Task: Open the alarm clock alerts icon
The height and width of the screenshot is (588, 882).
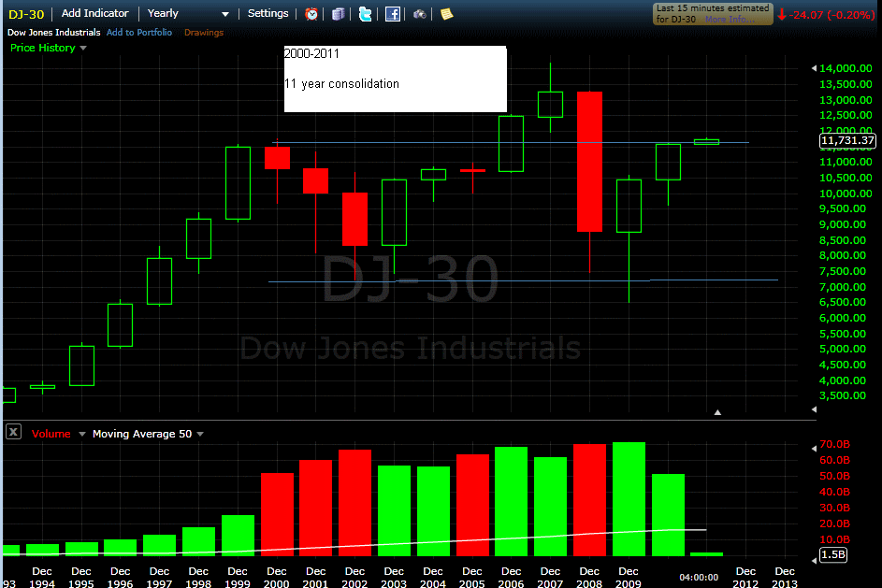Action: [x=311, y=14]
